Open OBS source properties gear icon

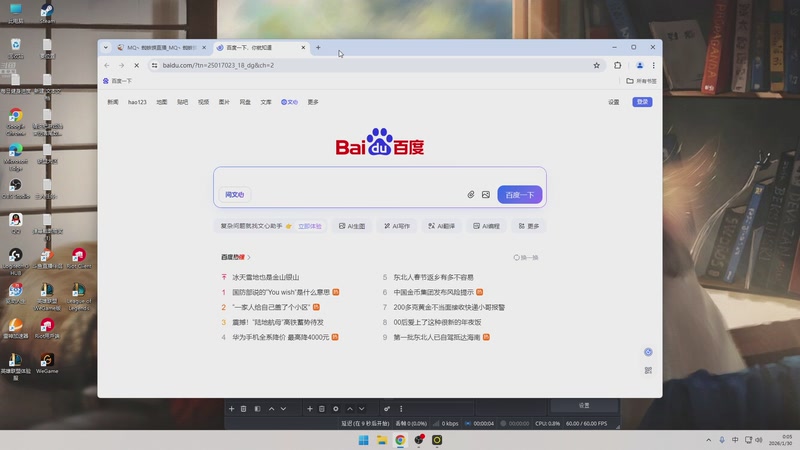336,409
